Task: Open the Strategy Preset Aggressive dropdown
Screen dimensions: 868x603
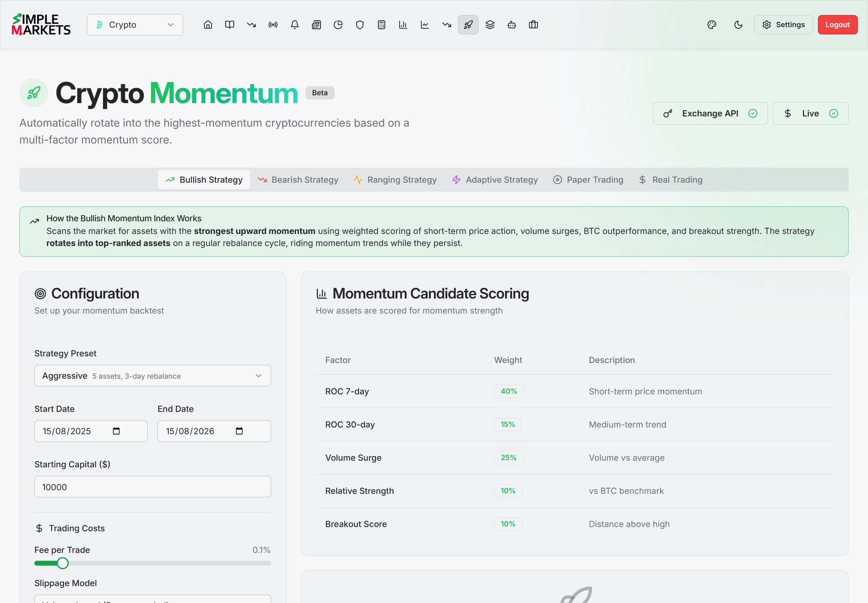Action: pyautogui.click(x=152, y=376)
